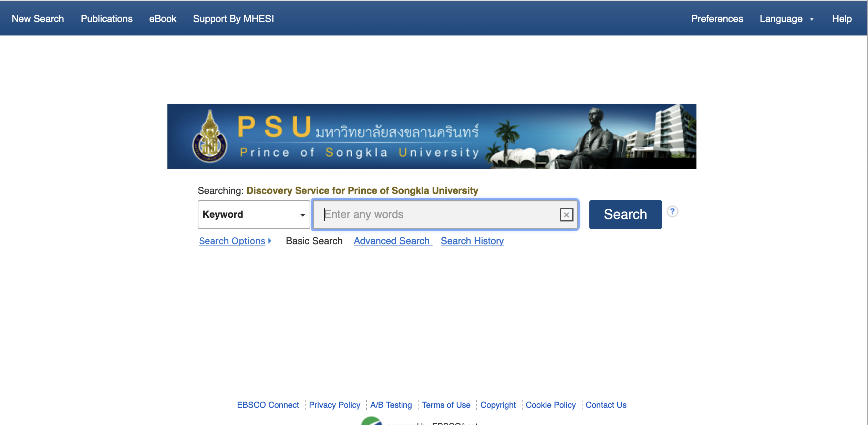Go to New Search

point(38,19)
